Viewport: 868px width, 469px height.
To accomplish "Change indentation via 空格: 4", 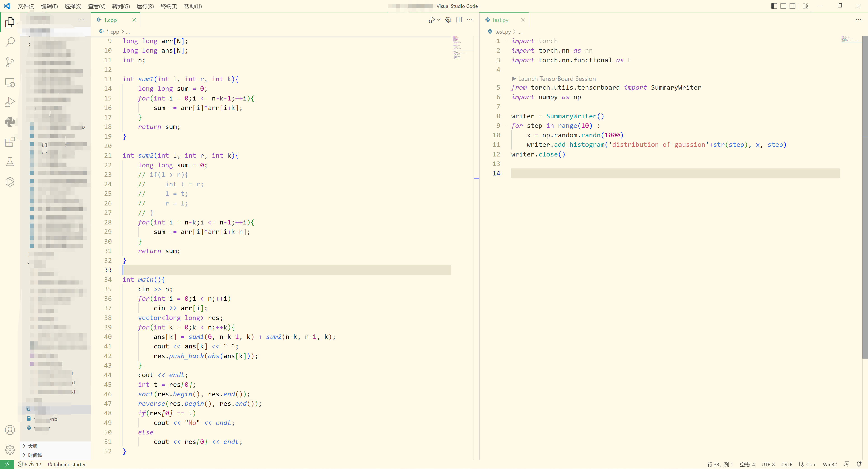I will 747,464.
